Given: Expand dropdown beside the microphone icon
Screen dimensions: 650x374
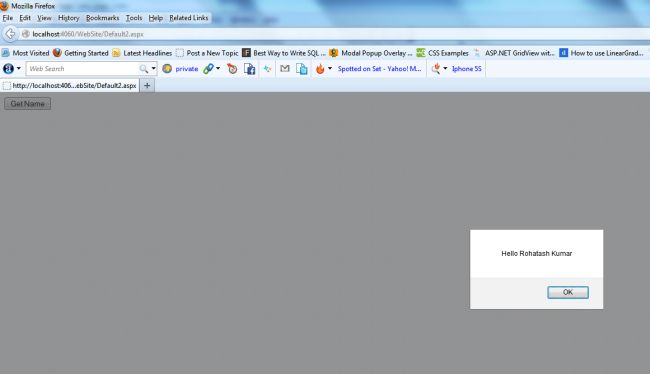Looking at the screenshot, I should tap(445, 68).
